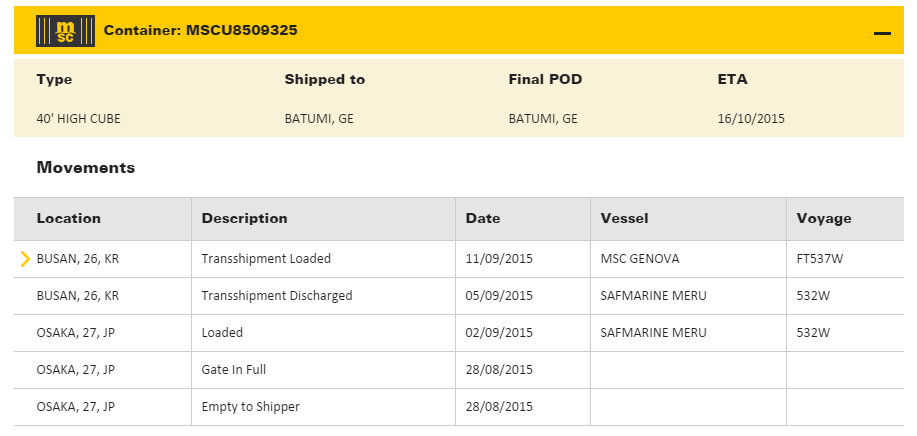Screen dimensions: 917x436
Task: Click the Voyage column header
Action: click(824, 218)
